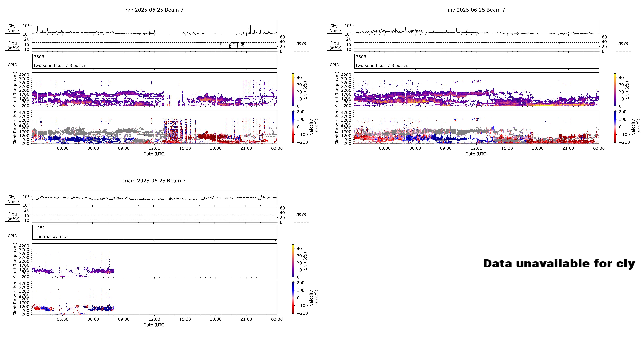Select the SNR colorbar beside the mcm plot

coord(293,260)
